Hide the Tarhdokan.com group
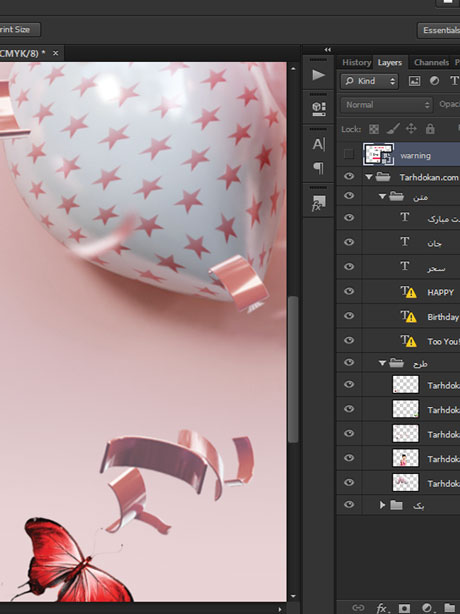460x614 pixels. coord(349,177)
